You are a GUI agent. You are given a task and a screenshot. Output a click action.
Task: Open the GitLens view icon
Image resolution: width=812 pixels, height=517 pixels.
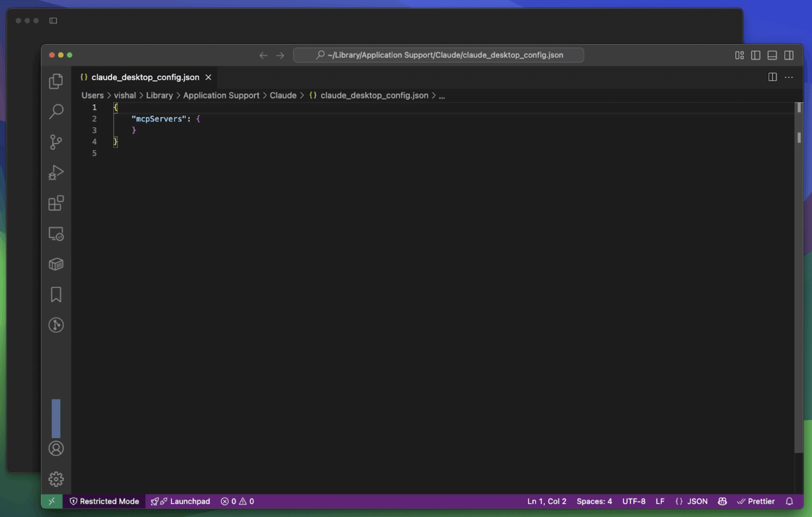[x=56, y=325]
